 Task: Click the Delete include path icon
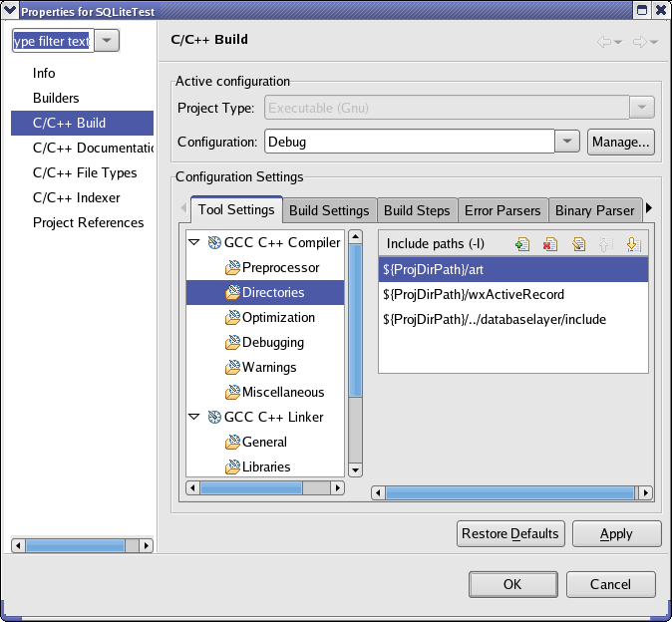point(549,244)
